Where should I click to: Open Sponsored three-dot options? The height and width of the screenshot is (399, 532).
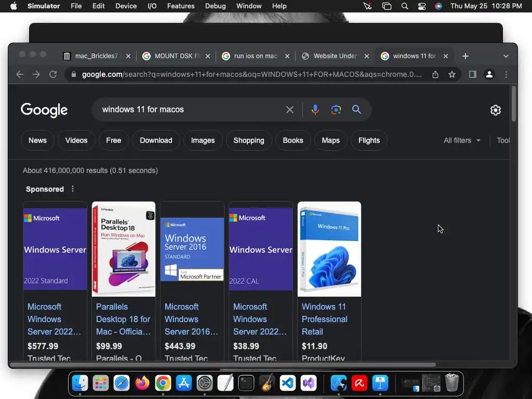pyautogui.click(x=73, y=189)
